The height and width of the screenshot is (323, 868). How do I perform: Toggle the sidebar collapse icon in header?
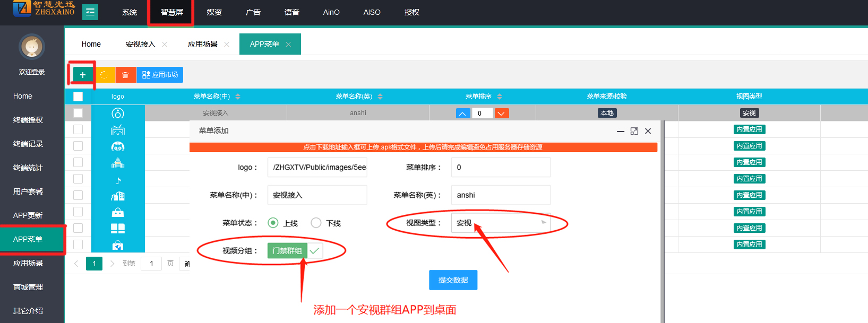pyautogui.click(x=90, y=12)
